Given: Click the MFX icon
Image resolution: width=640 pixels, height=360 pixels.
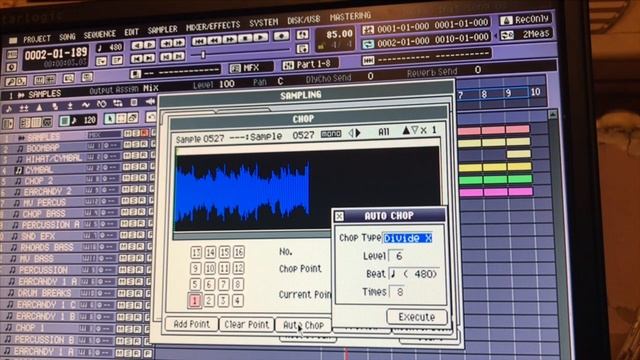Looking at the screenshot, I should [236, 69].
